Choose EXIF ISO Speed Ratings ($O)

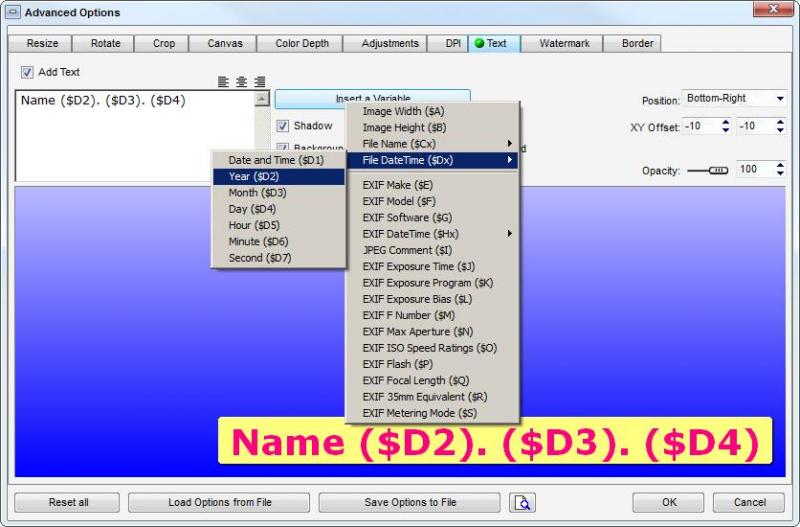[432, 348]
